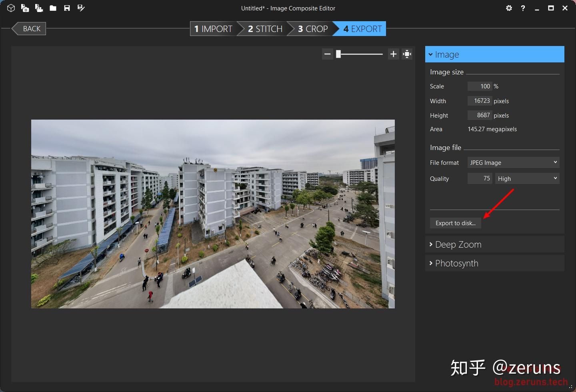Click the ICE cube app logo icon
This screenshot has width=576, height=392.
tap(11, 8)
